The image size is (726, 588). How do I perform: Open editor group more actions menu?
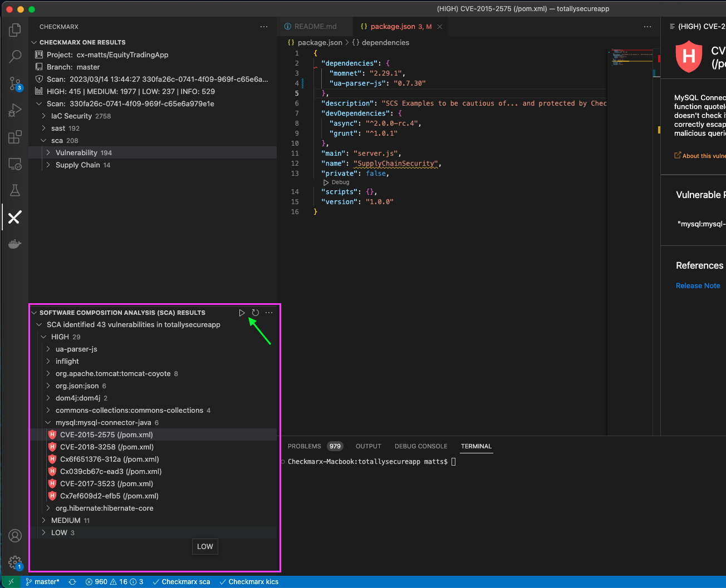(647, 27)
